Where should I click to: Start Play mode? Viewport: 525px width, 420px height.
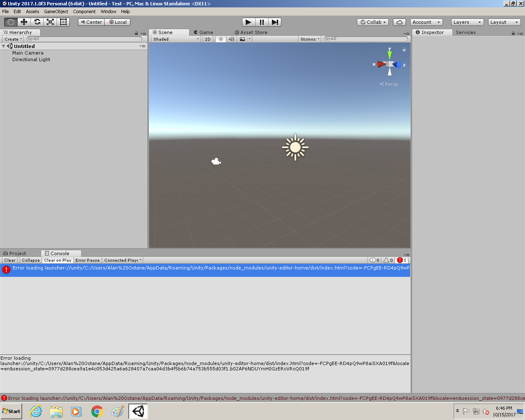(x=249, y=22)
